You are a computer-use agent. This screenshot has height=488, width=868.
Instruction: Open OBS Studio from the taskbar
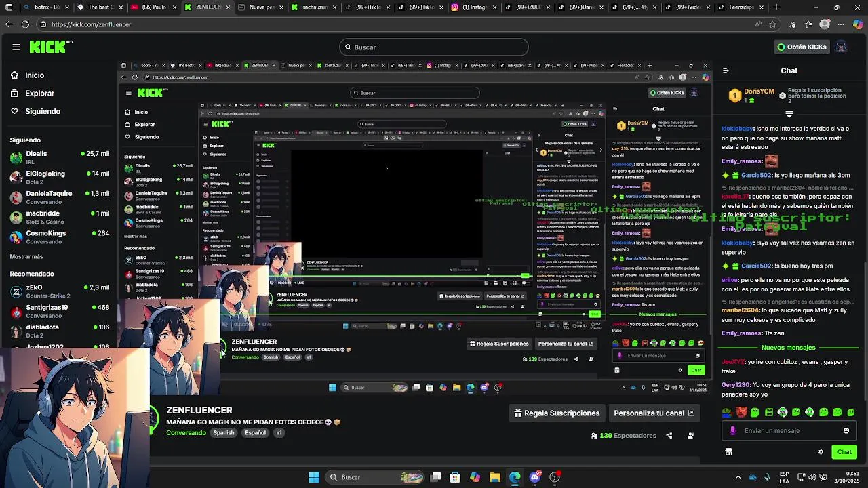[555, 477]
